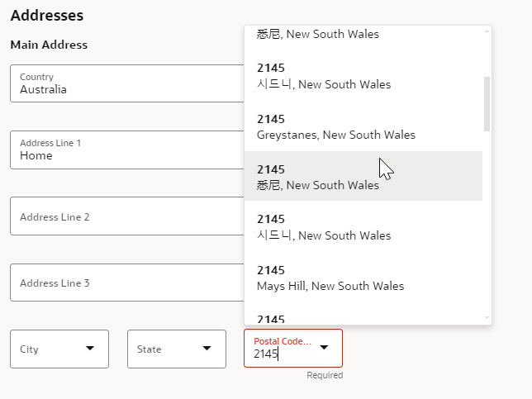Open the City dropdown arrow
Image resolution: width=532 pixels, height=399 pixels.
tap(90, 348)
